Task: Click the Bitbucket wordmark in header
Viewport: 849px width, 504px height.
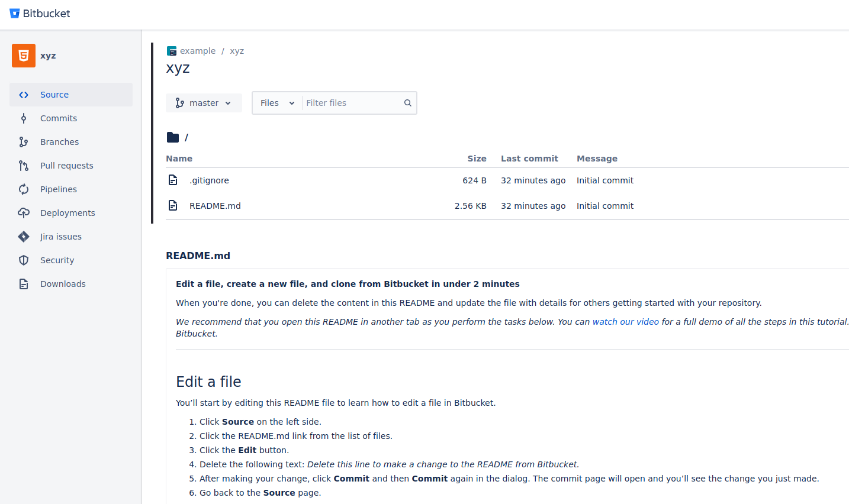Action: (46, 13)
